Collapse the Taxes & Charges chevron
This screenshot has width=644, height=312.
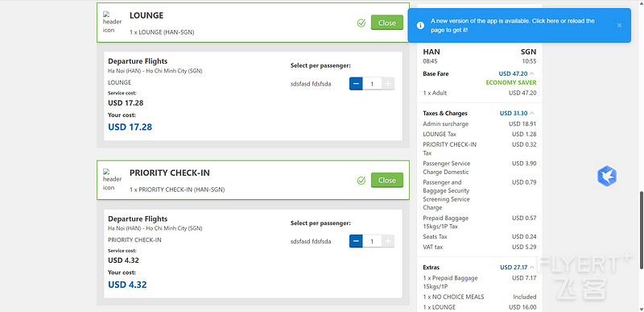pos(532,113)
